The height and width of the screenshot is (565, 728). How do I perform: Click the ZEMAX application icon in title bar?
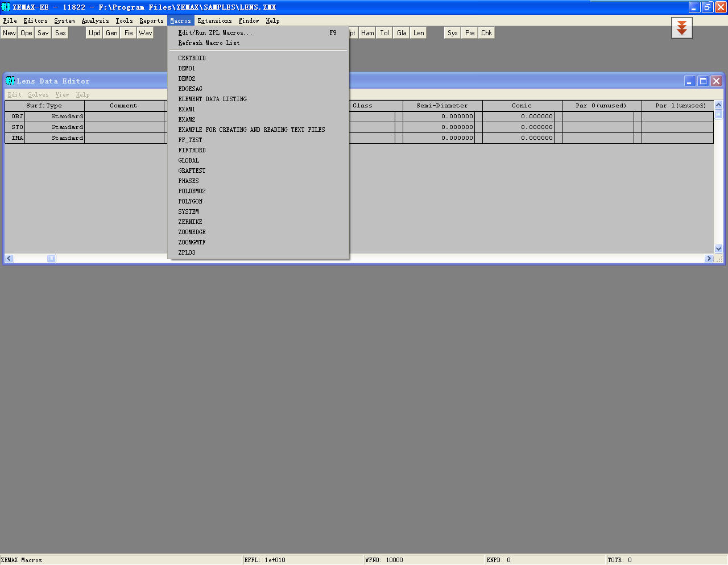click(x=6, y=7)
